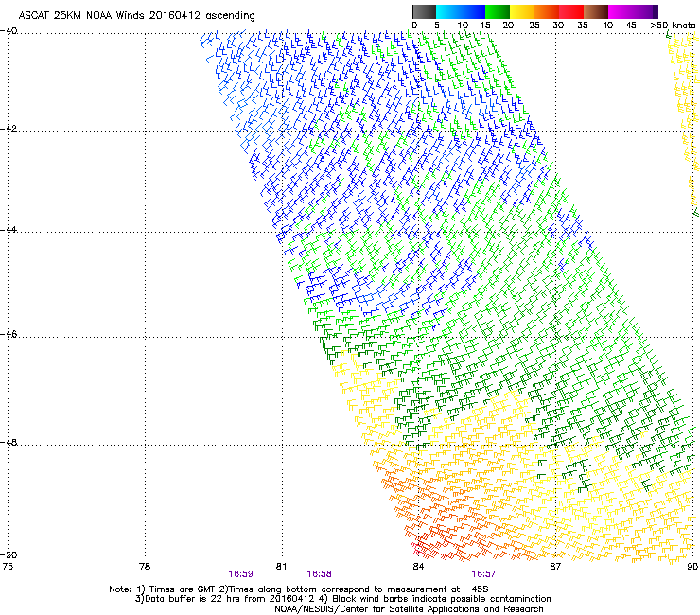This screenshot has height=615, width=700.
Task: Click the yellow 20-25 knots legend segment
Action: point(522,11)
